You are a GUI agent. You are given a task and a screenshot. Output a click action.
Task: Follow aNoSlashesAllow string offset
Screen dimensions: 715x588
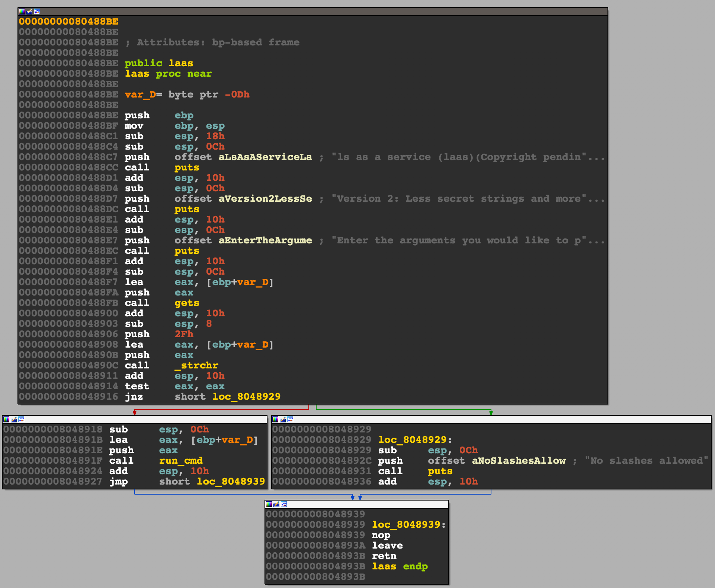[x=519, y=461]
